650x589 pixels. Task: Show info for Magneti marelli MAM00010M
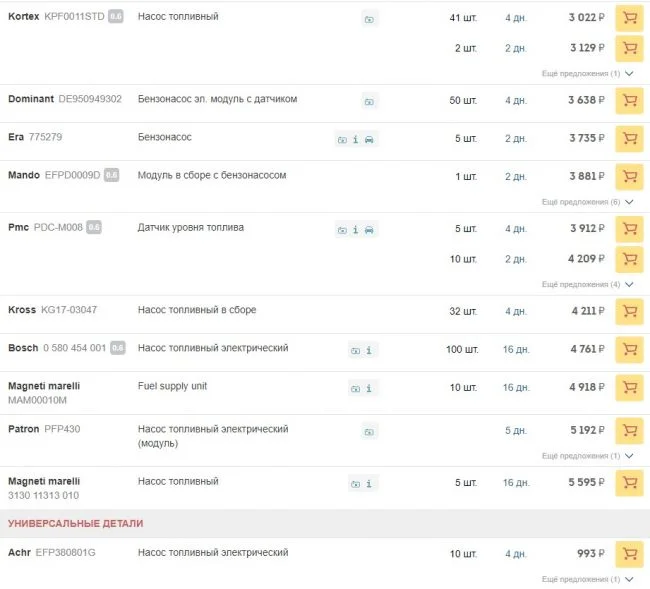(369, 388)
